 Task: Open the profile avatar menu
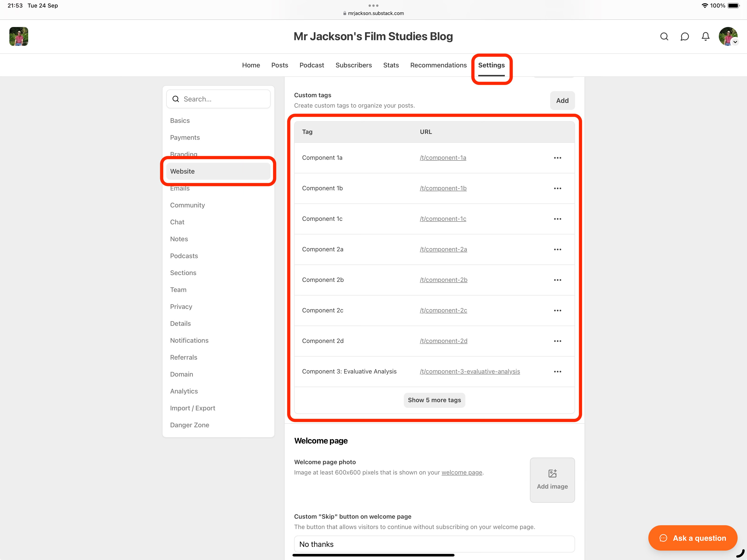728,36
